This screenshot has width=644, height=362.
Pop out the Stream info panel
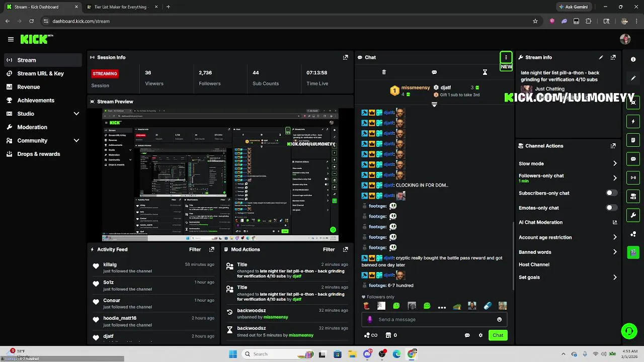coord(613,57)
